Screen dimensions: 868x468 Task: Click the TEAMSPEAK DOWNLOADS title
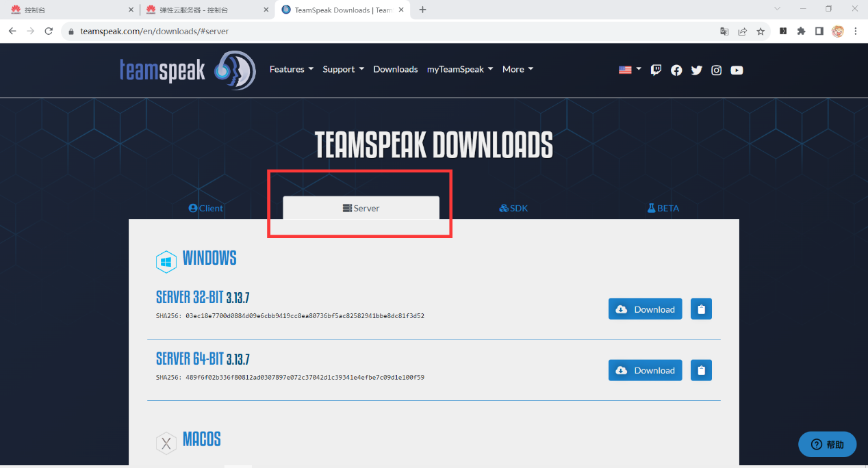pyautogui.click(x=434, y=145)
